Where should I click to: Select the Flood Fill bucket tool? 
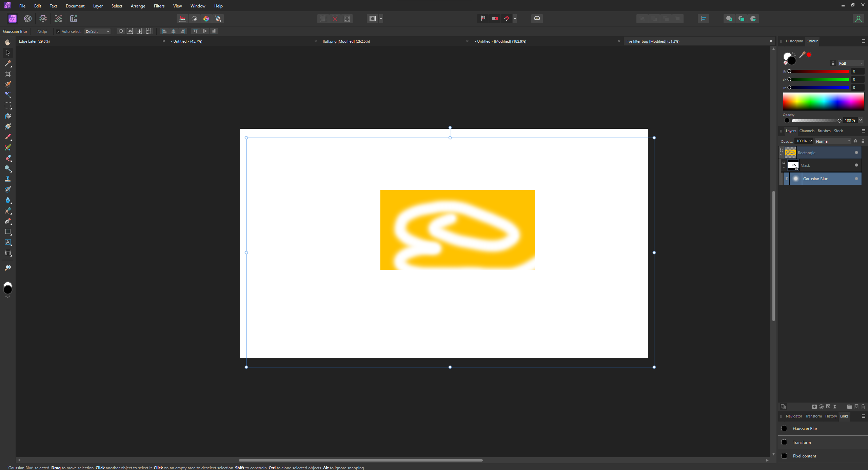pos(8,116)
